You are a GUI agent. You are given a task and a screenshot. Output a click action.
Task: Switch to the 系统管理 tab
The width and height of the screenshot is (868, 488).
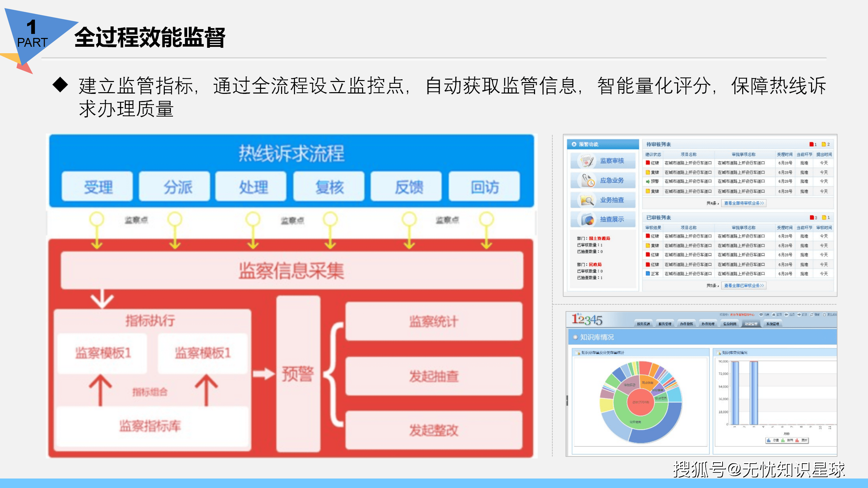(772, 324)
